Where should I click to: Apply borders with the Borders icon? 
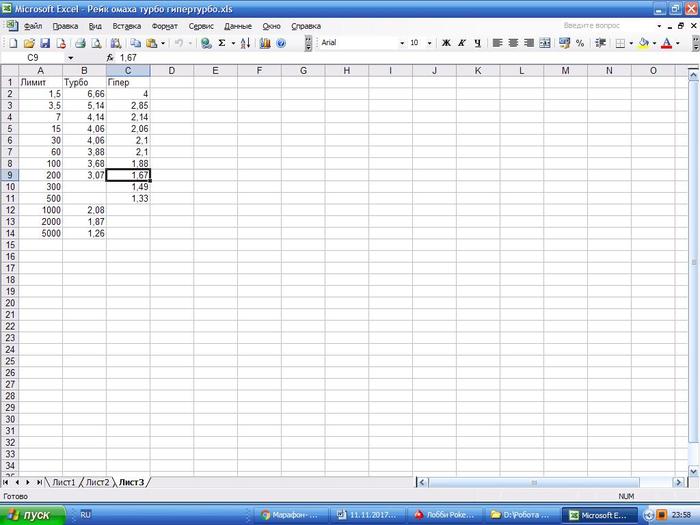620,43
